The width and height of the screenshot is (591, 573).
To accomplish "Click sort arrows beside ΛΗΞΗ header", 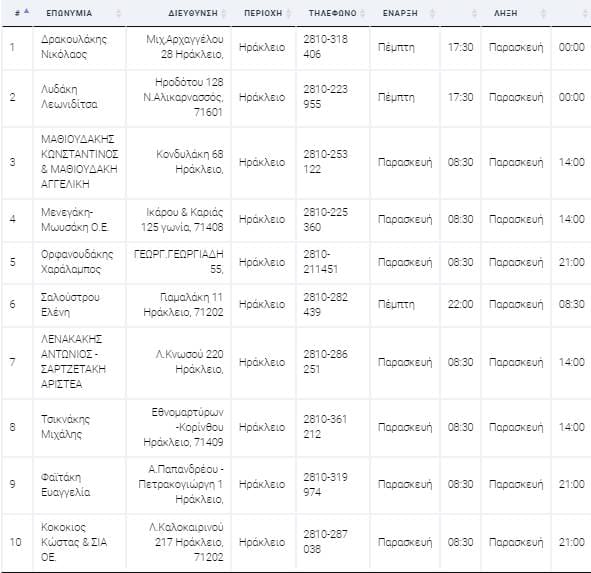I will pyautogui.click(x=543, y=14).
